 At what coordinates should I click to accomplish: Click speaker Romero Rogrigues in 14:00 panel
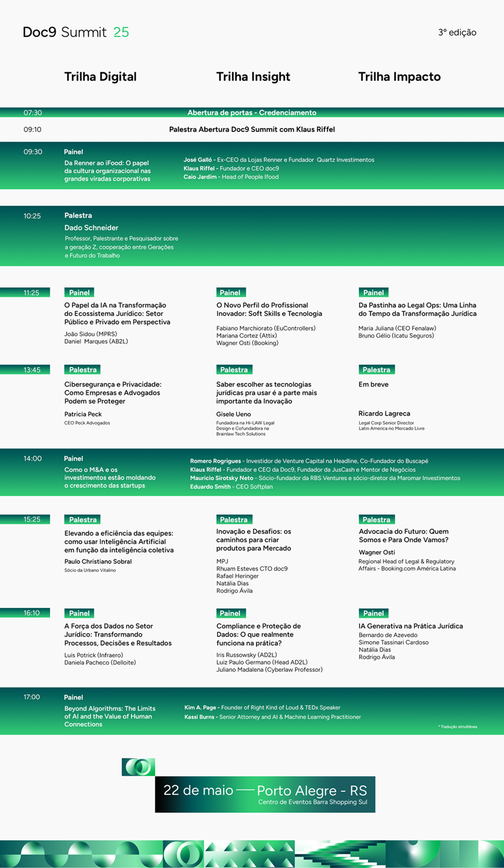point(215,461)
